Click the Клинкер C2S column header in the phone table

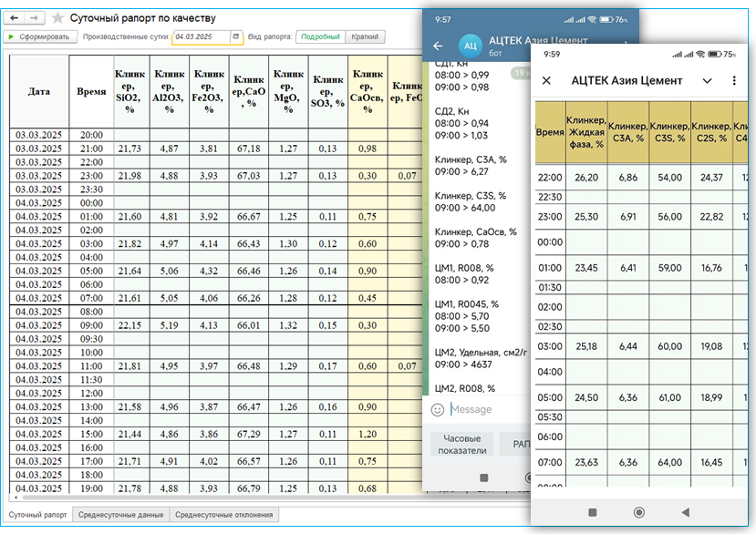pyautogui.click(x=711, y=132)
